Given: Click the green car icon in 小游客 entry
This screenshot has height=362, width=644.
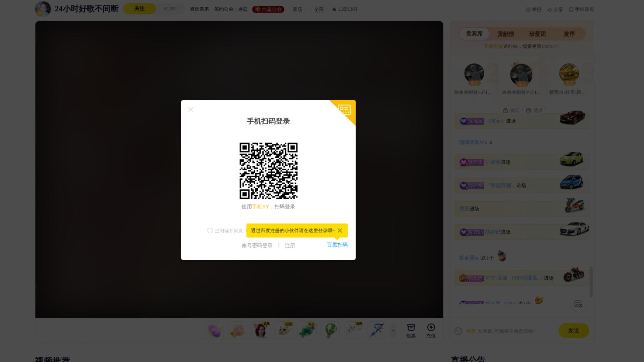Looking at the screenshot, I should tap(572, 159).
